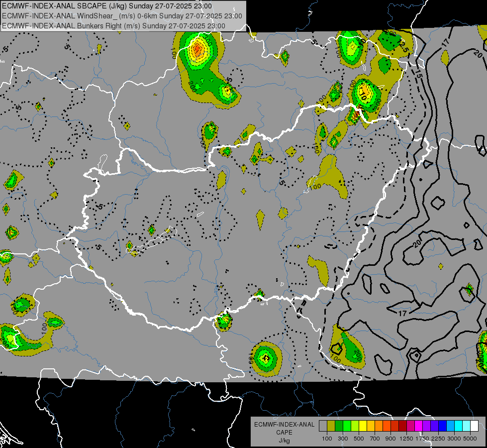Image resolution: width=487 pixels, height=448 pixels.
Task: Pick the brick red legend swatch after 900
Action: [395, 426]
